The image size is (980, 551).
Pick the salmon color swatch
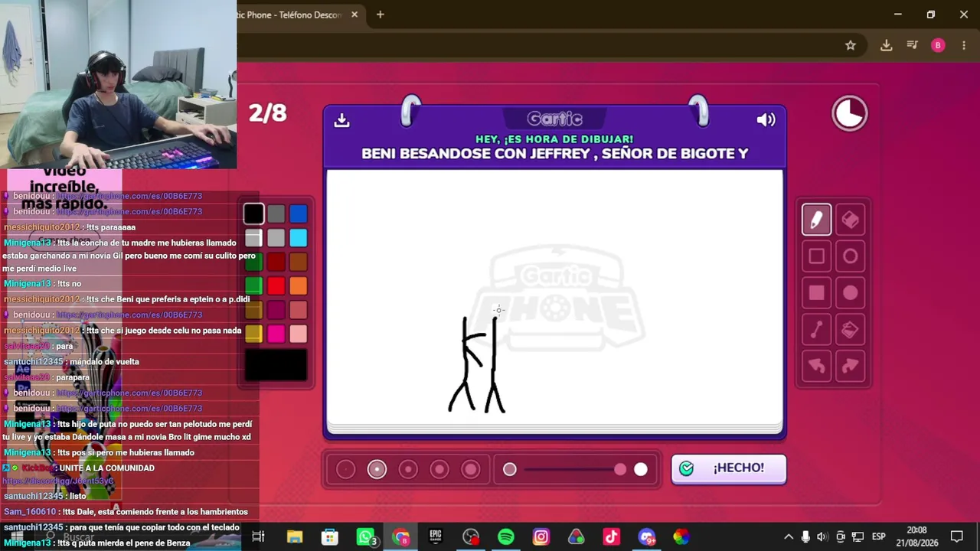(299, 309)
